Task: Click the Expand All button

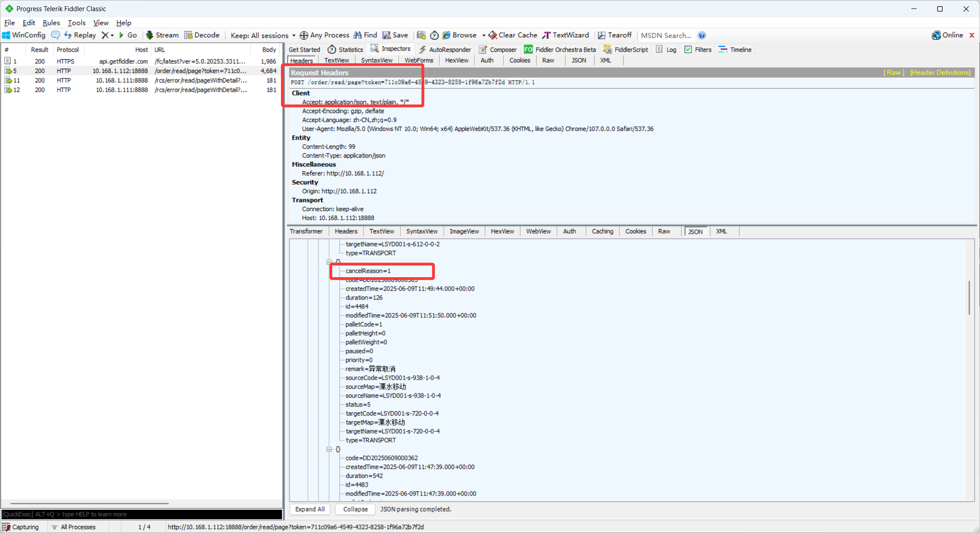Action: pos(310,509)
